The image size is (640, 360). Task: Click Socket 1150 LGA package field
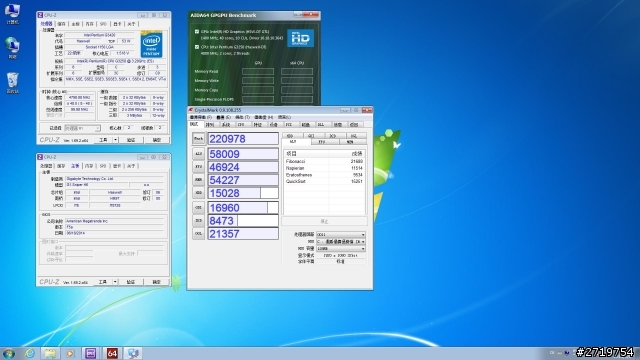tap(99, 47)
